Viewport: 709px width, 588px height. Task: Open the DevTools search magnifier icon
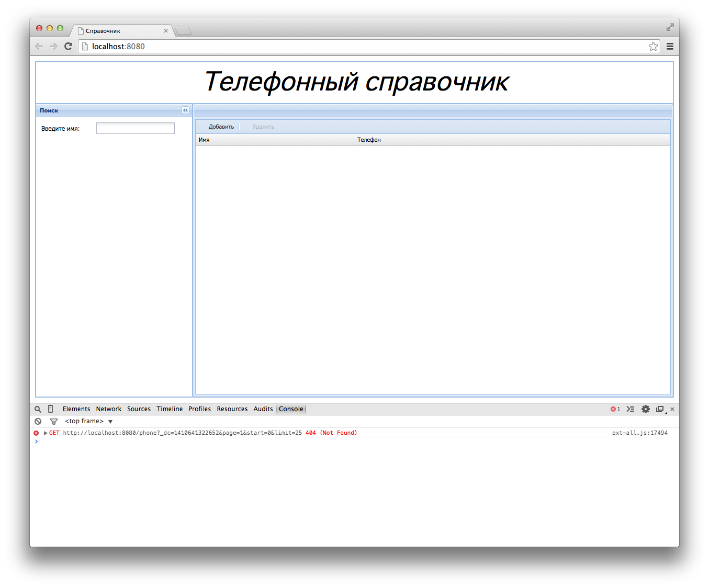(x=38, y=409)
